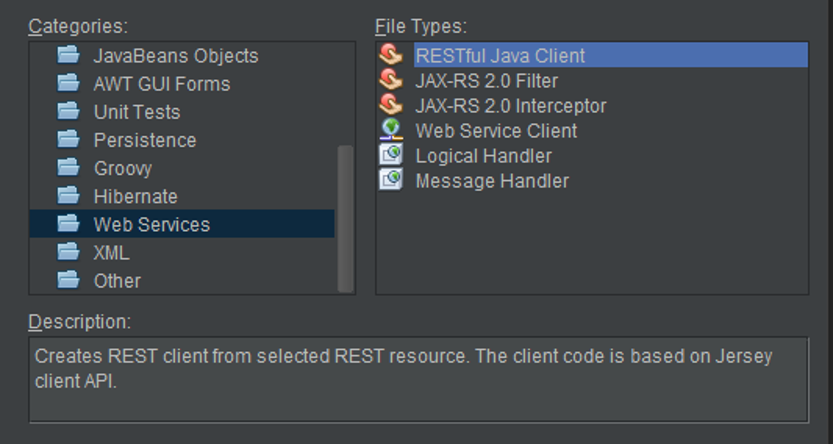This screenshot has width=833, height=444.
Task: Select the Persistence category
Action: pyautogui.click(x=145, y=140)
